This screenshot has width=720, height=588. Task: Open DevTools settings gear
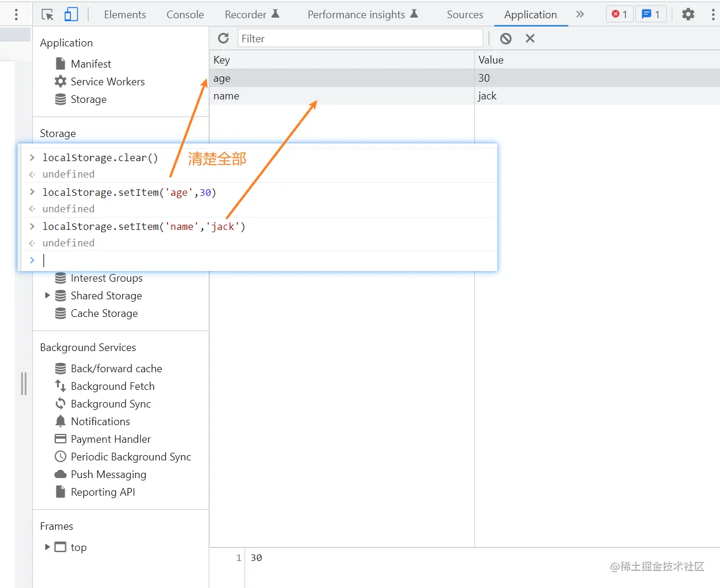tap(688, 14)
